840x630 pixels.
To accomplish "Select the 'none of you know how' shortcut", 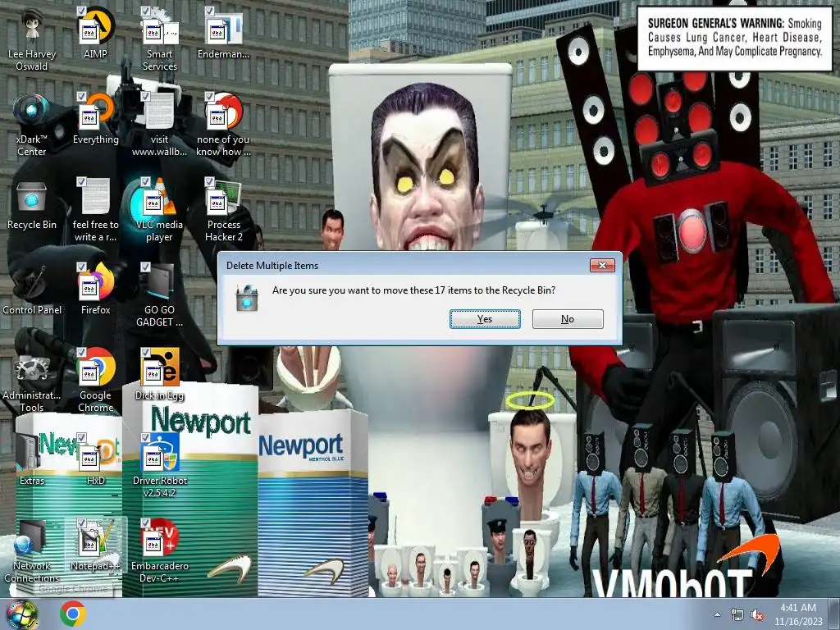I will 223,125.
